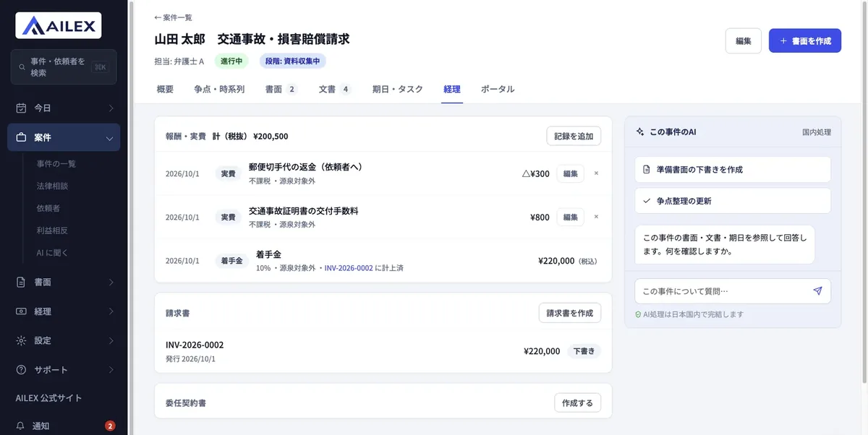Open 利益相反 in sidebar

52,231
